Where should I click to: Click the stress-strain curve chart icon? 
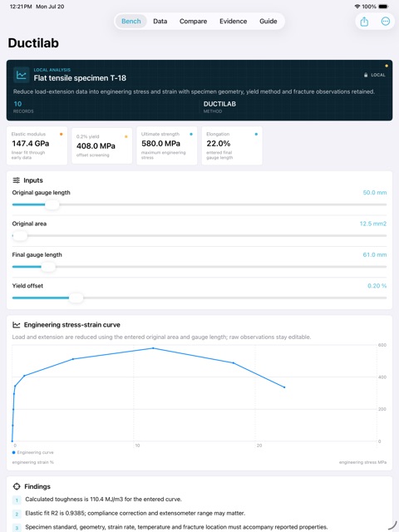pos(17,325)
